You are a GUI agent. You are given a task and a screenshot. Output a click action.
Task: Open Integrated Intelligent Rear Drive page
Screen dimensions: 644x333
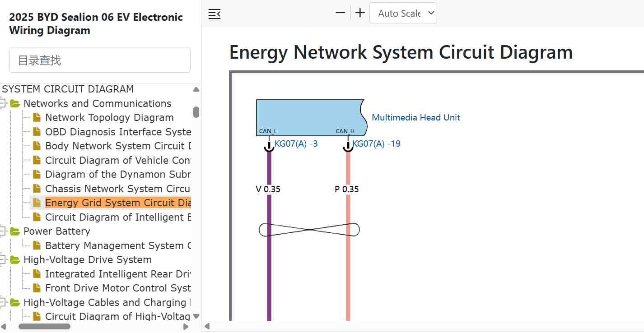coord(118,274)
